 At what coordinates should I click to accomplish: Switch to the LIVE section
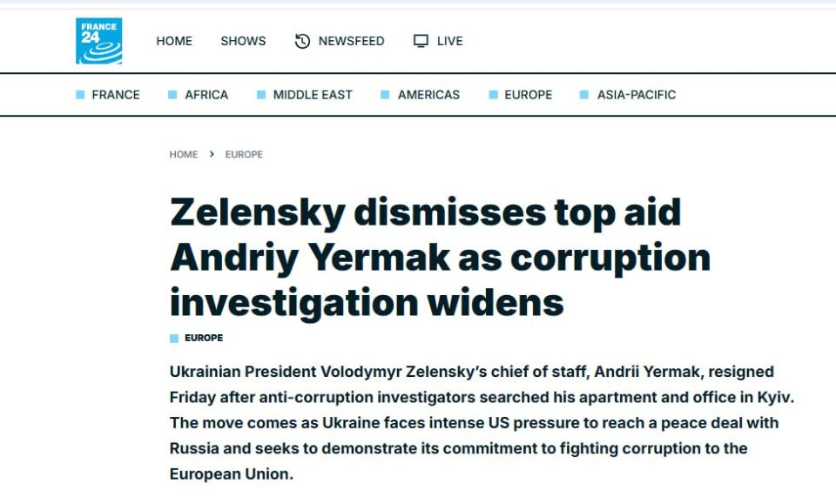(451, 40)
